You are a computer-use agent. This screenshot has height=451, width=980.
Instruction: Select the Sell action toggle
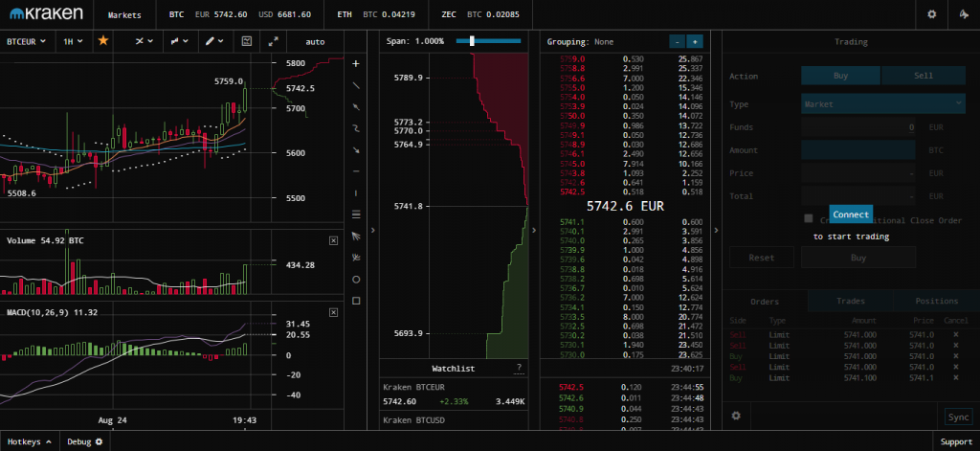pos(923,76)
